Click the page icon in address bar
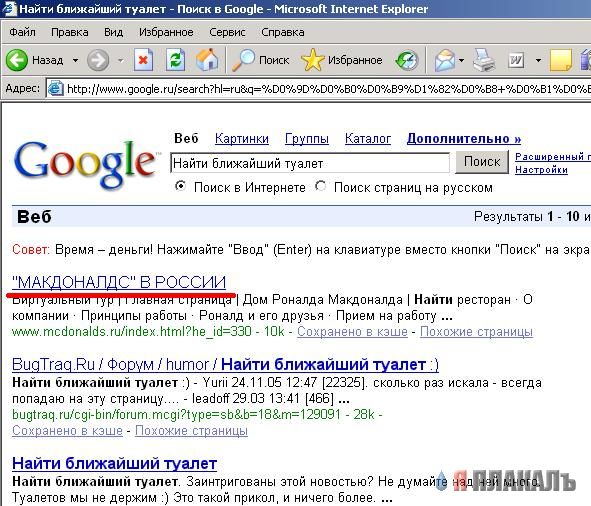Screen dimensions: 591x506 (55, 89)
